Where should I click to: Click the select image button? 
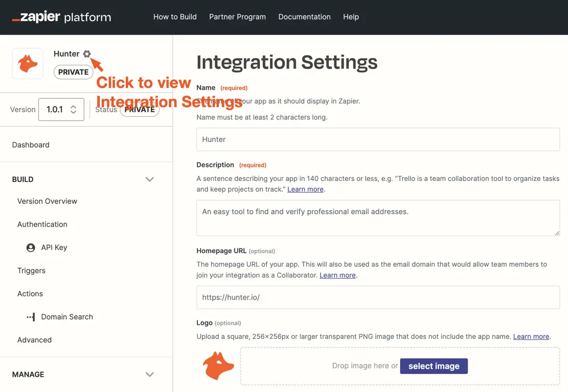click(x=434, y=366)
